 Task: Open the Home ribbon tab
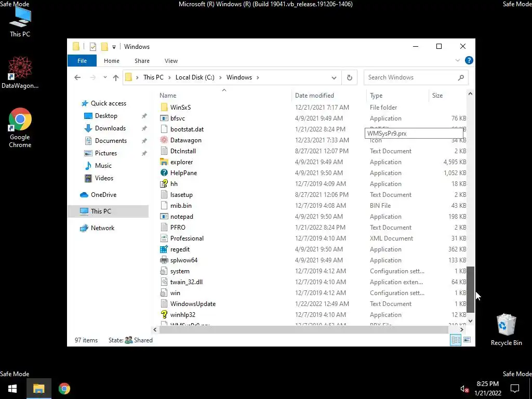tap(112, 61)
